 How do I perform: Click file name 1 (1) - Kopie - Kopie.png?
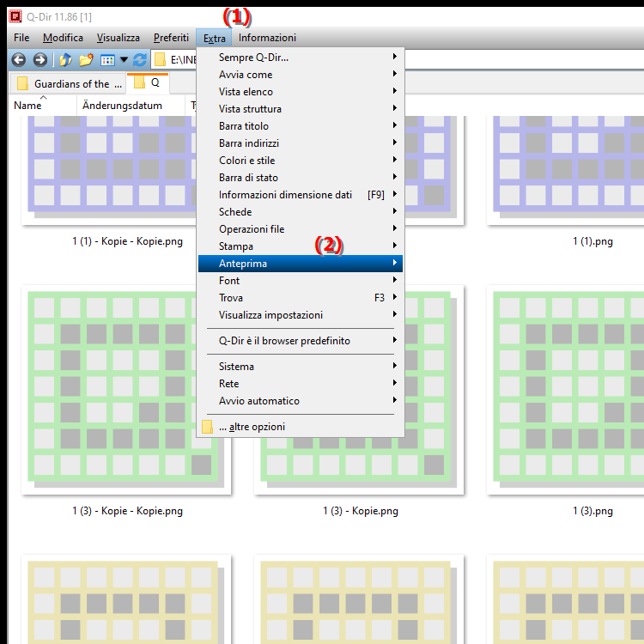(x=127, y=241)
